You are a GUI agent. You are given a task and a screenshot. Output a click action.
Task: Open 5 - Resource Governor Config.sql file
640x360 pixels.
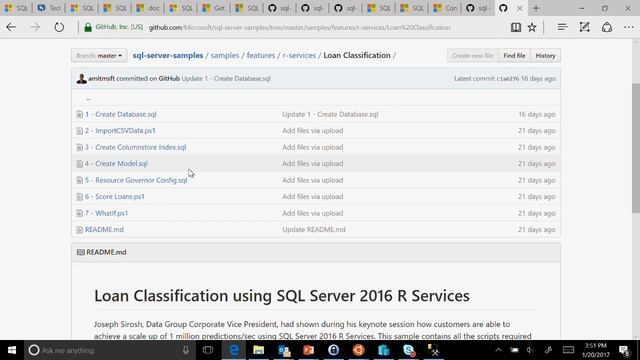point(136,180)
